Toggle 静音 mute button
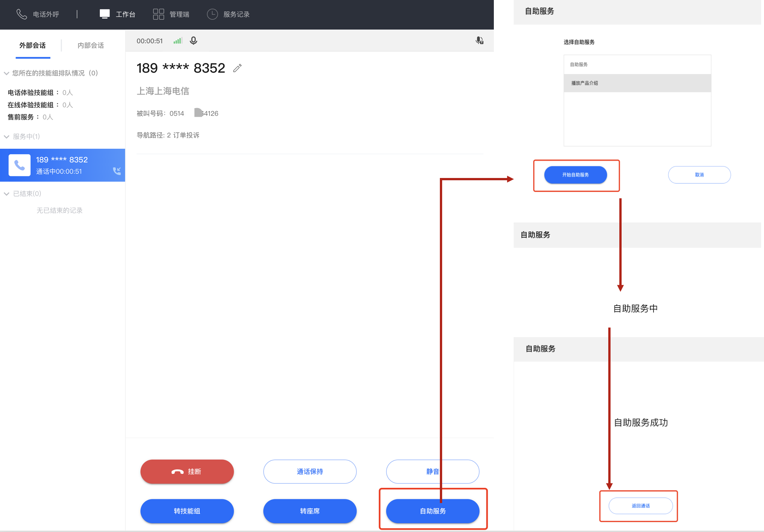This screenshot has height=532, width=764. coord(432,471)
